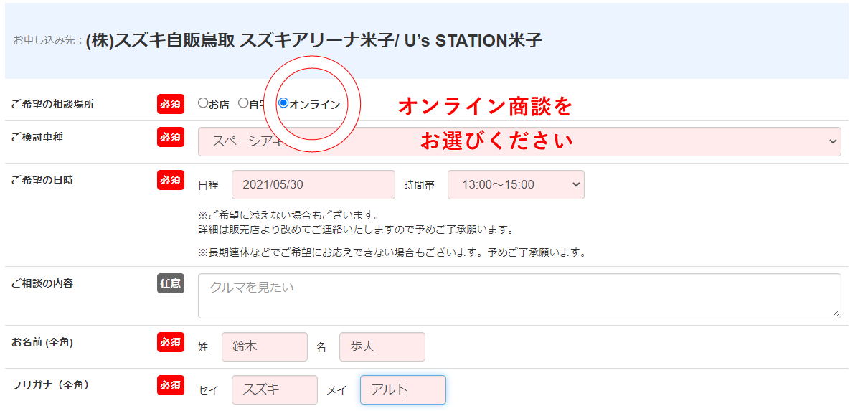Click the メイ field containing アルト
This screenshot has height=411, width=868.
pos(402,389)
